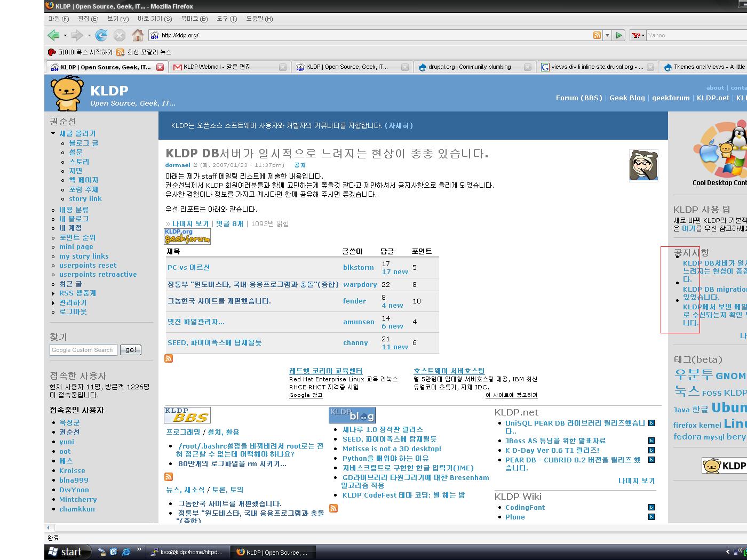
Task: Switch to the drupal.org Community plumbing tab
Action: (474, 67)
